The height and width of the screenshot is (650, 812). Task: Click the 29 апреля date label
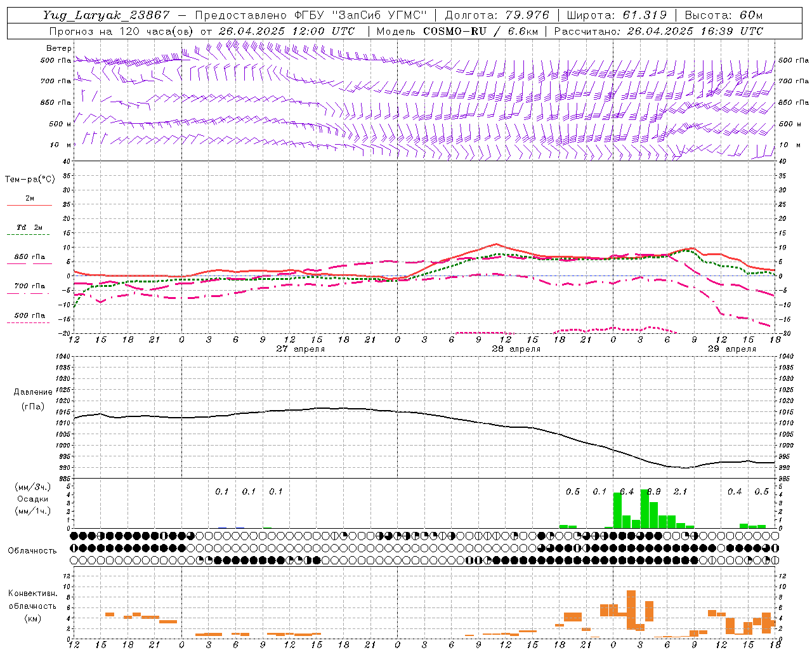click(x=731, y=349)
